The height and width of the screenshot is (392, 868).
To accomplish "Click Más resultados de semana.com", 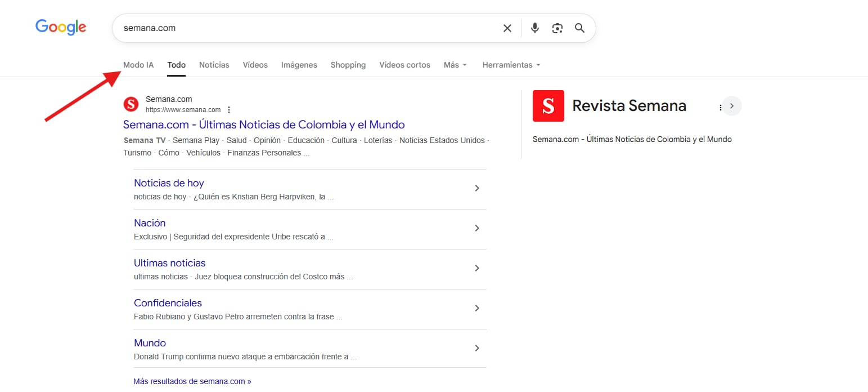I will (x=191, y=381).
